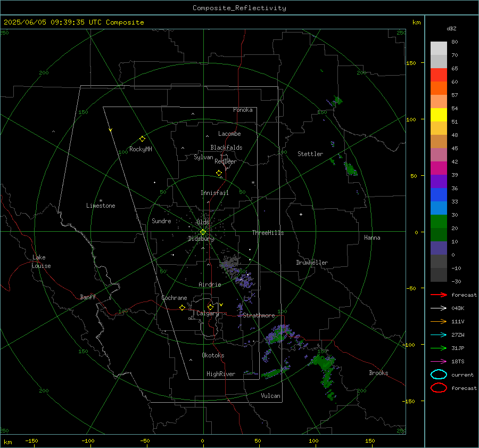
Task: Click the Ponoka city label
Action: [243, 110]
